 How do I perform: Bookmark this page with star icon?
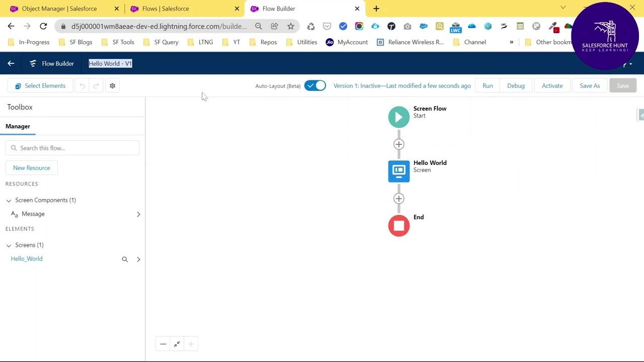290,26
